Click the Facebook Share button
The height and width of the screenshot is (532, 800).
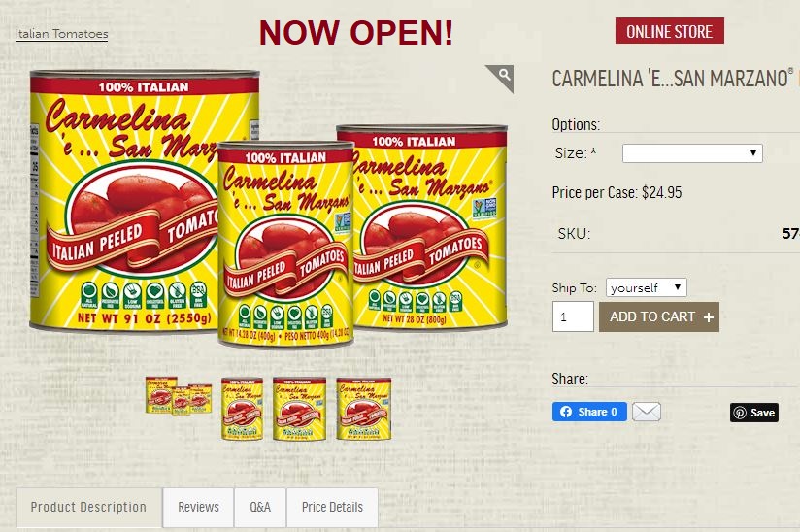589,412
